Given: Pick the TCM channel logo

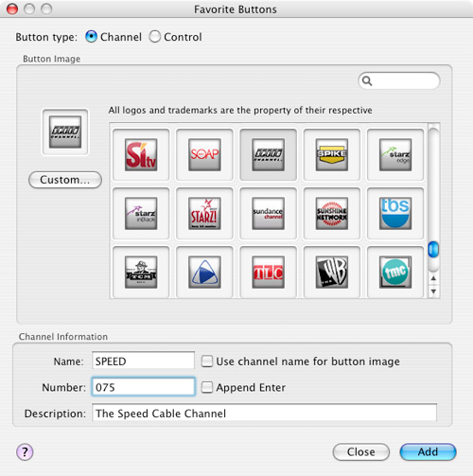Looking at the screenshot, I should 141,272.
